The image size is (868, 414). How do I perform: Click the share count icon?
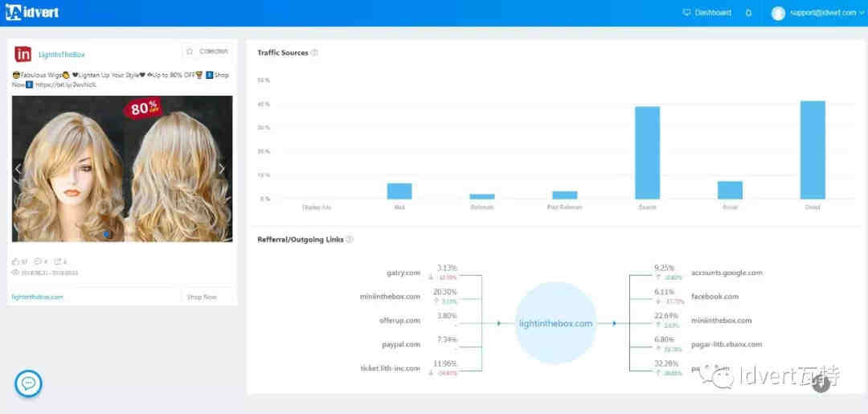click(58, 262)
